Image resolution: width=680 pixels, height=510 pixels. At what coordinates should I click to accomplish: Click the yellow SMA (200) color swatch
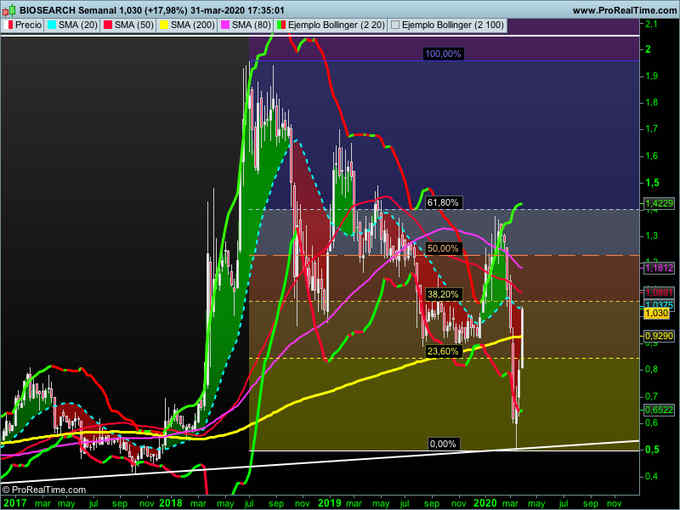coord(164,25)
